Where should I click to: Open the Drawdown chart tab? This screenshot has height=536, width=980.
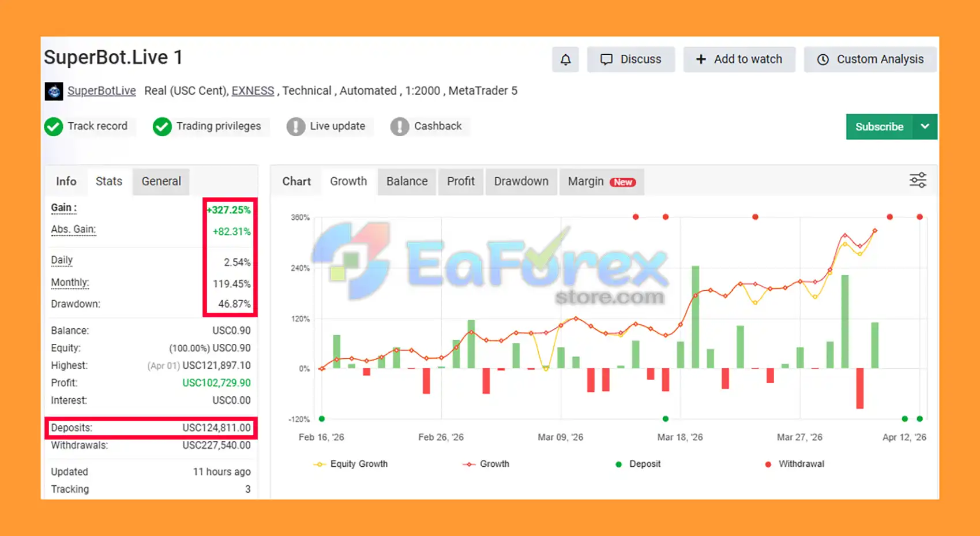tap(521, 181)
